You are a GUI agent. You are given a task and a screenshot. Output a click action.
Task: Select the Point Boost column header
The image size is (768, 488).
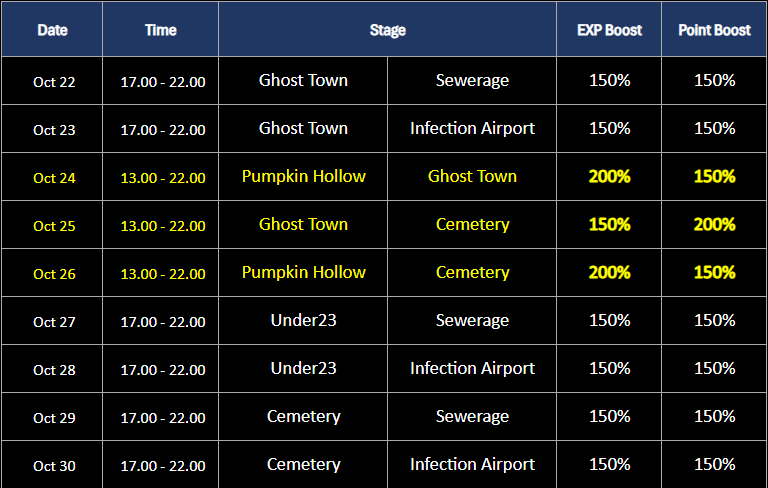click(x=714, y=30)
